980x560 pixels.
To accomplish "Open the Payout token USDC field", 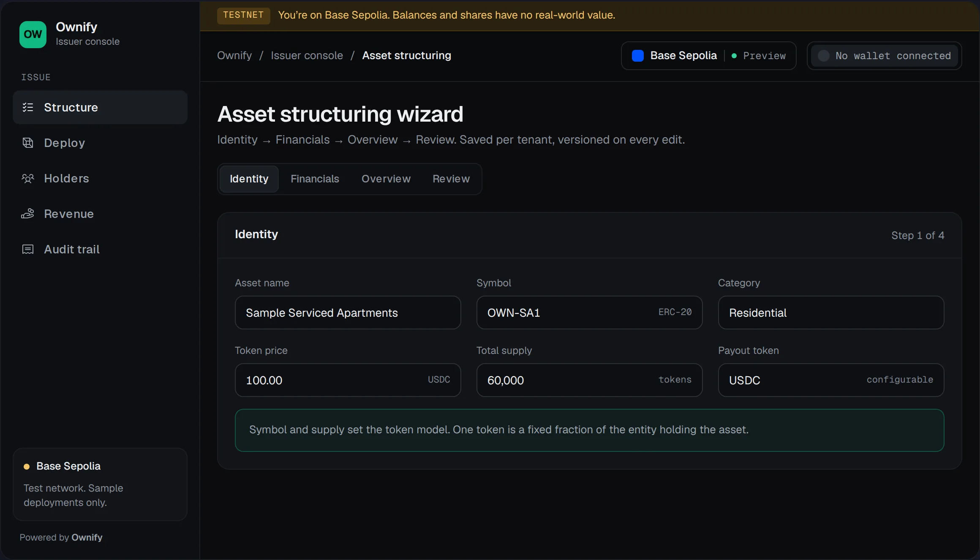I will (831, 380).
